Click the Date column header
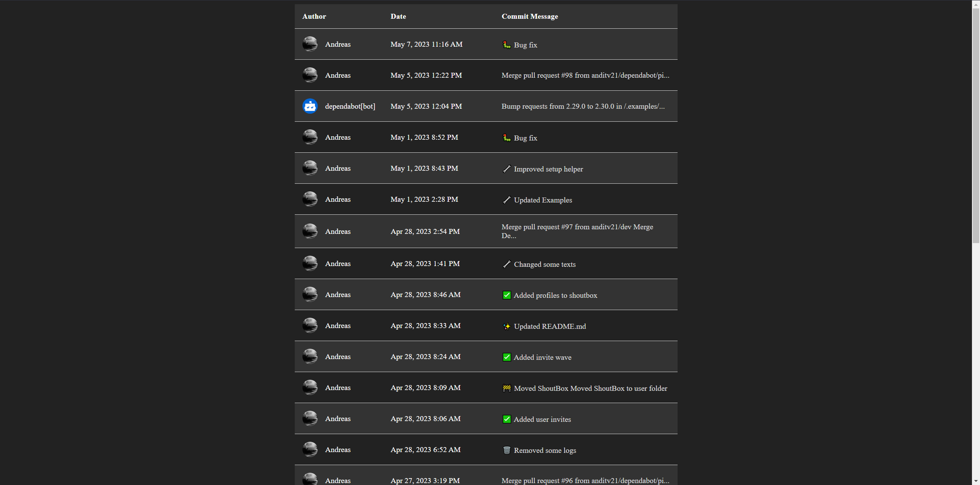This screenshot has height=485, width=980. [398, 16]
